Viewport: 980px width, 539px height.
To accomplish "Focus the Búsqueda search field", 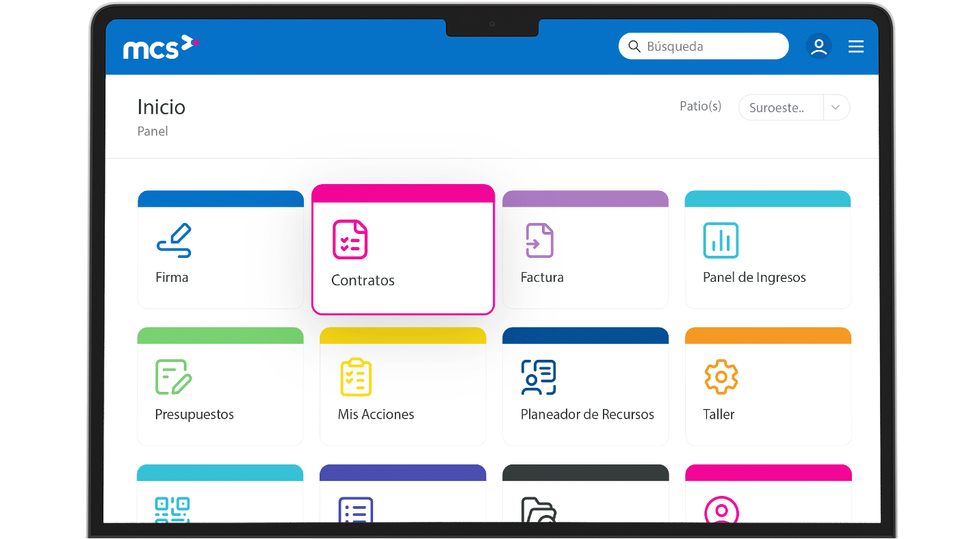I will (704, 47).
